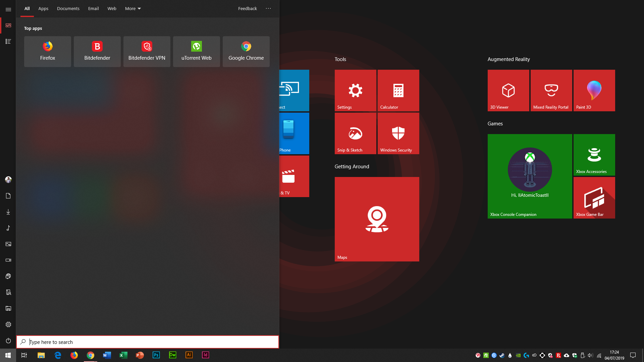This screenshot has width=644, height=362.
Task: Open File Explorer from Start sidebar
Action: click(x=8, y=308)
